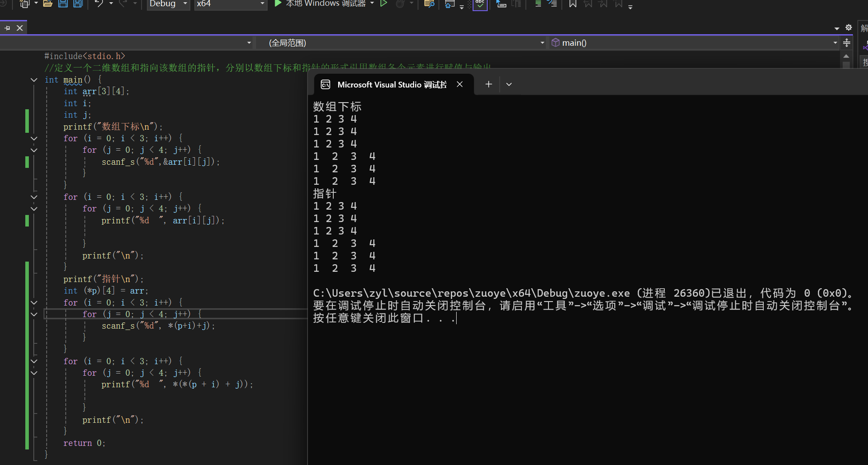Collapse the inner loop containing scanf_s &arr[i][j]
868x465 pixels.
click(x=34, y=150)
